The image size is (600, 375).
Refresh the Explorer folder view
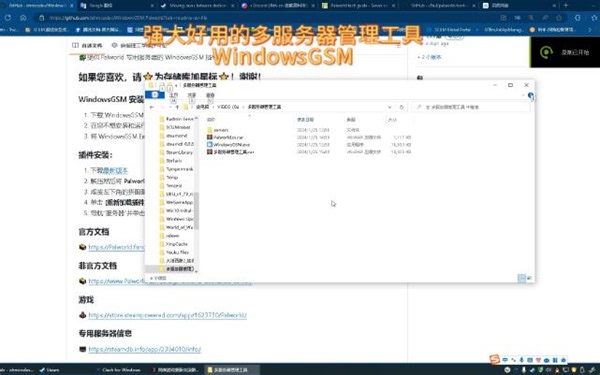(x=401, y=107)
